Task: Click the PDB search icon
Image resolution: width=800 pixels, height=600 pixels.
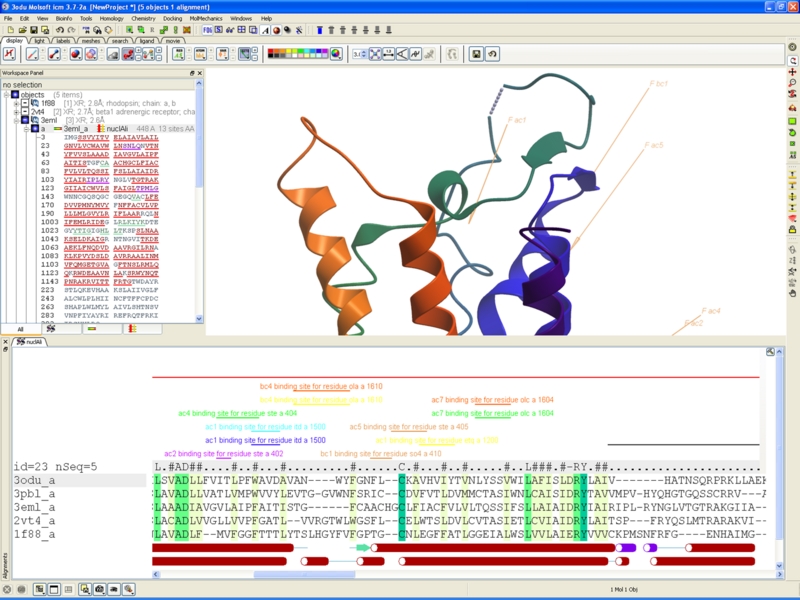Action: point(207,30)
